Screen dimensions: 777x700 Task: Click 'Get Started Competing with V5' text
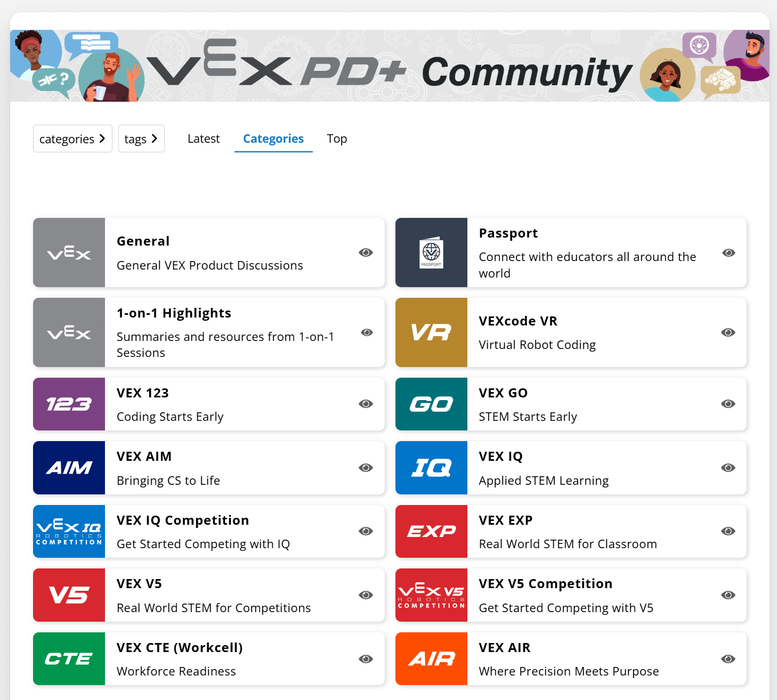click(566, 608)
